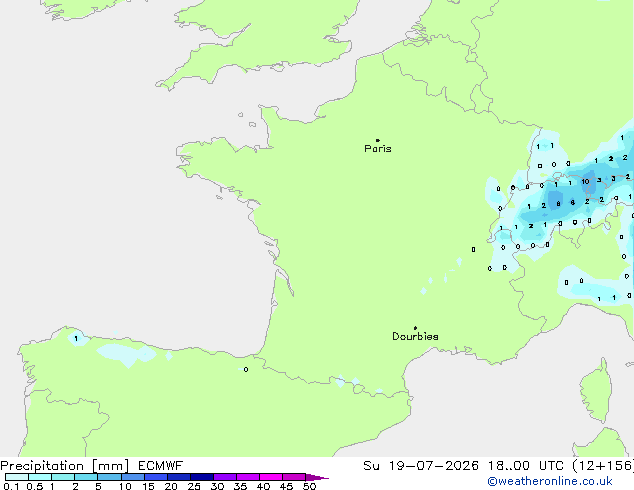Viewport: 634px width, 490px height.
Task: Select the 2 mm legend color swatch
Action: tap(86, 477)
